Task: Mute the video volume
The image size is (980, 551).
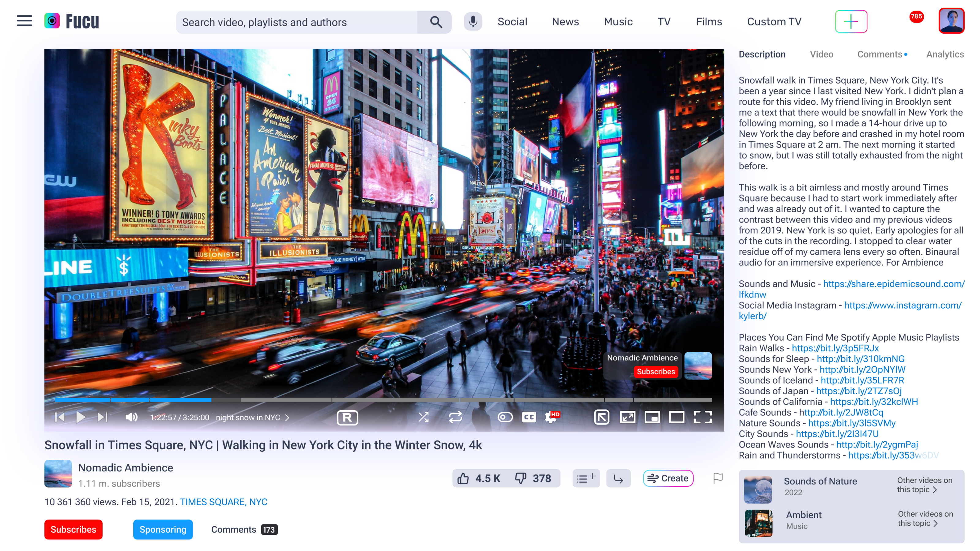Action: (x=131, y=417)
